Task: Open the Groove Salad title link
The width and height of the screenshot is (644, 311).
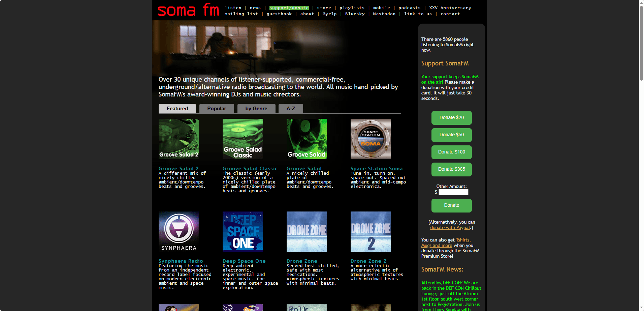Action: click(x=304, y=169)
